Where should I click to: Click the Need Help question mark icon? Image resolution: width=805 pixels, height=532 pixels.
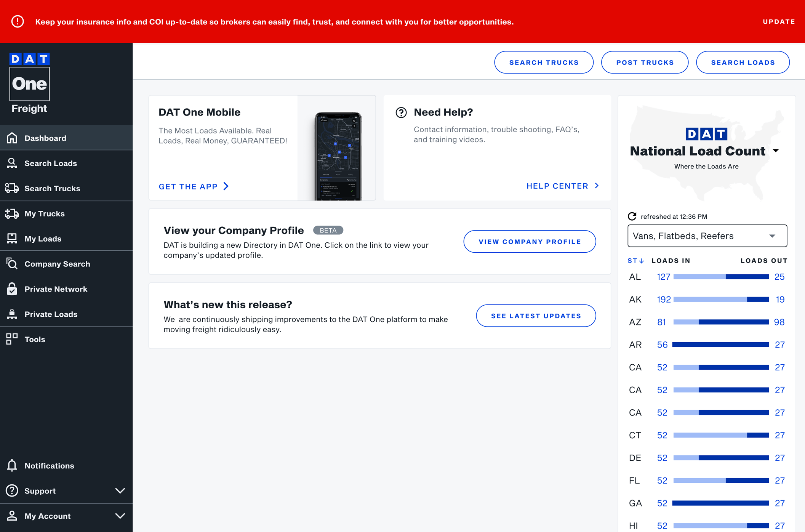click(401, 112)
